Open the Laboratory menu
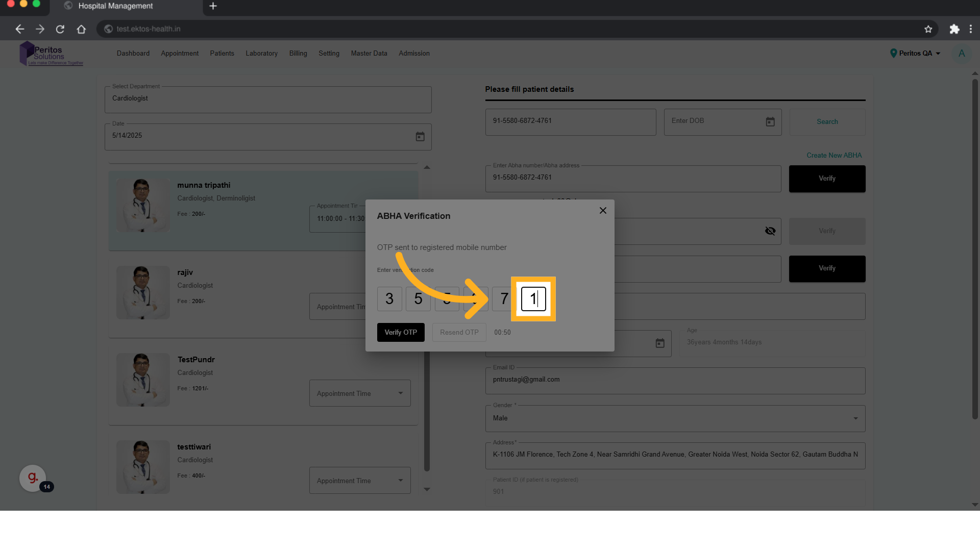 (x=261, y=54)
